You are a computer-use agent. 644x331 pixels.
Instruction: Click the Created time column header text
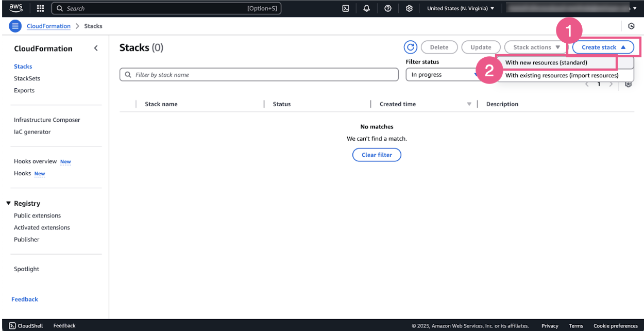[398, 104]
